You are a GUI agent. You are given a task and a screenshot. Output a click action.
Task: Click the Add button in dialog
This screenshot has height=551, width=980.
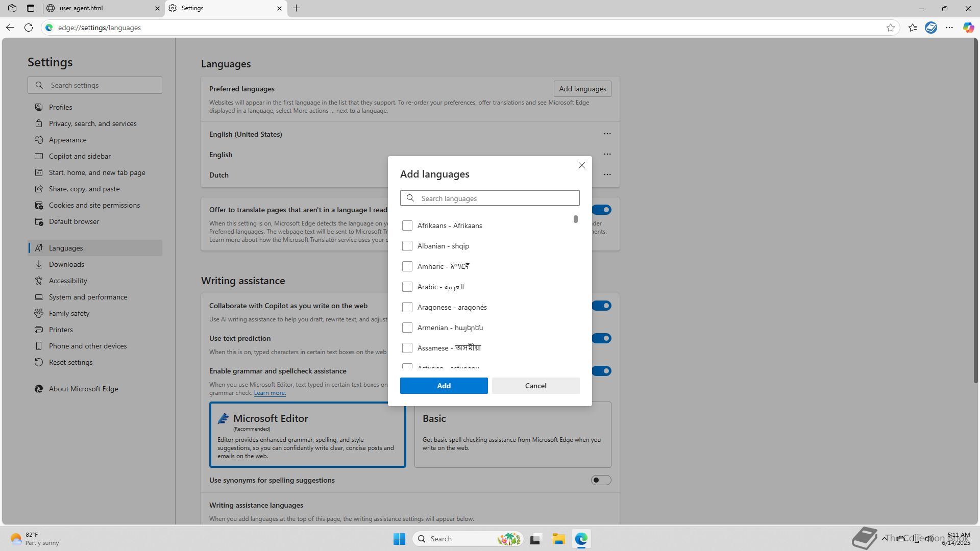pos(444,386)
